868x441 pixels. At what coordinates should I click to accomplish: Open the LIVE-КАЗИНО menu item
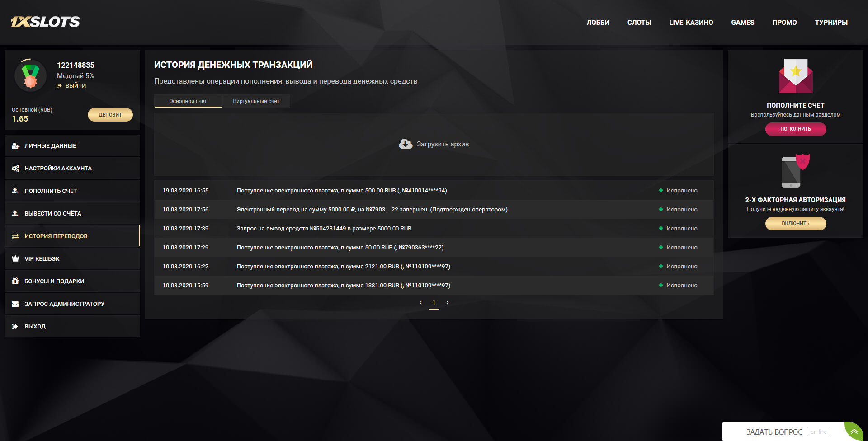point(691,22)
